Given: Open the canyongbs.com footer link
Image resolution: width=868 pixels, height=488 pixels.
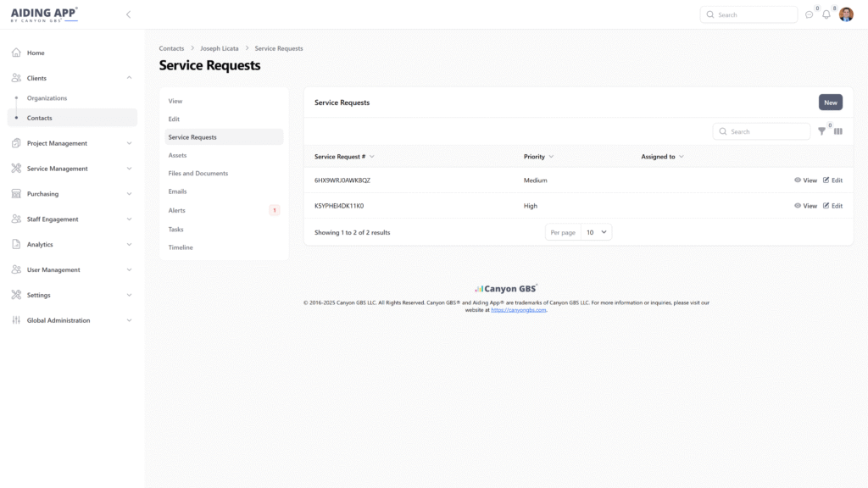Looking at the screenshot, I should point(519,310).
